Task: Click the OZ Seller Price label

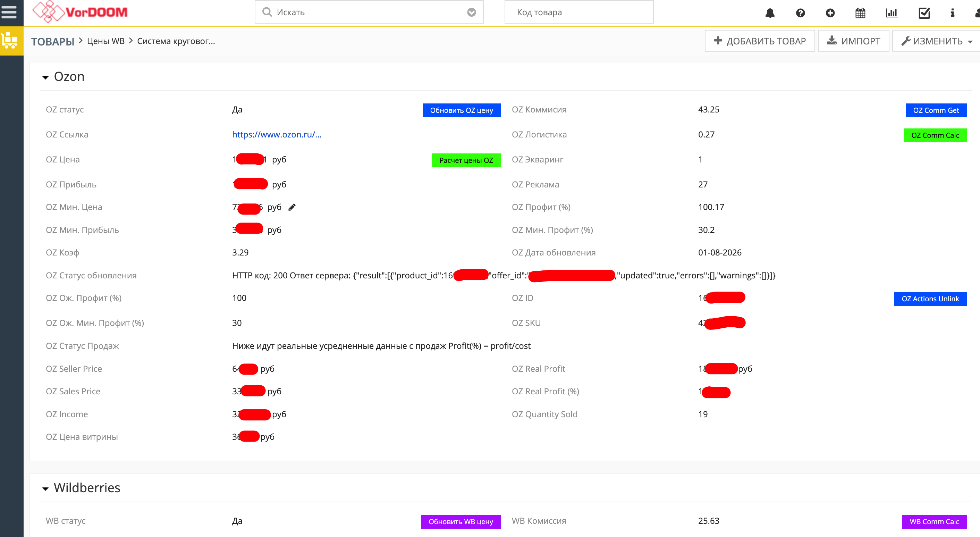Action: pyautogui.click(x=74, y=369)
